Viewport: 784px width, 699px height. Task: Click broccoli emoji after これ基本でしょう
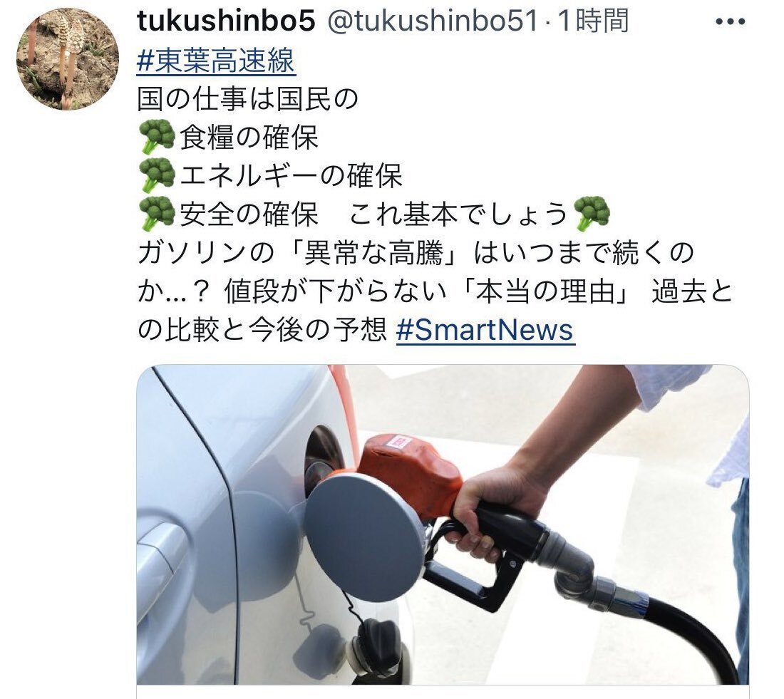[592, 214]
